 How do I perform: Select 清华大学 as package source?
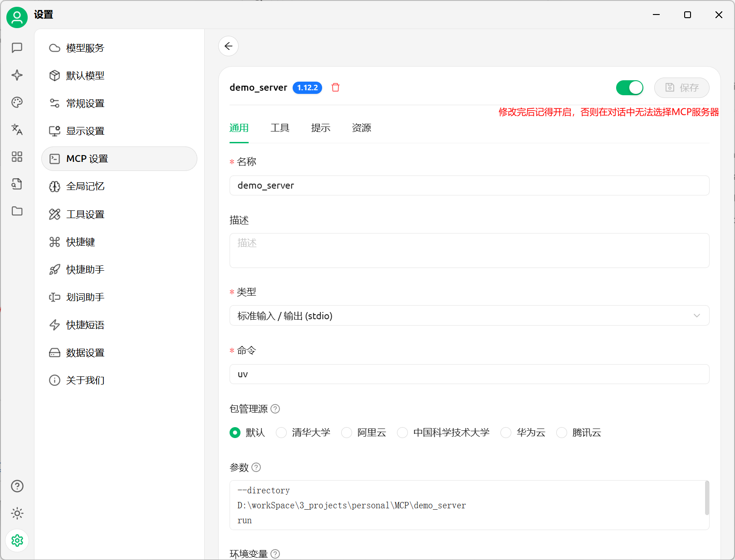pos(281,433)
